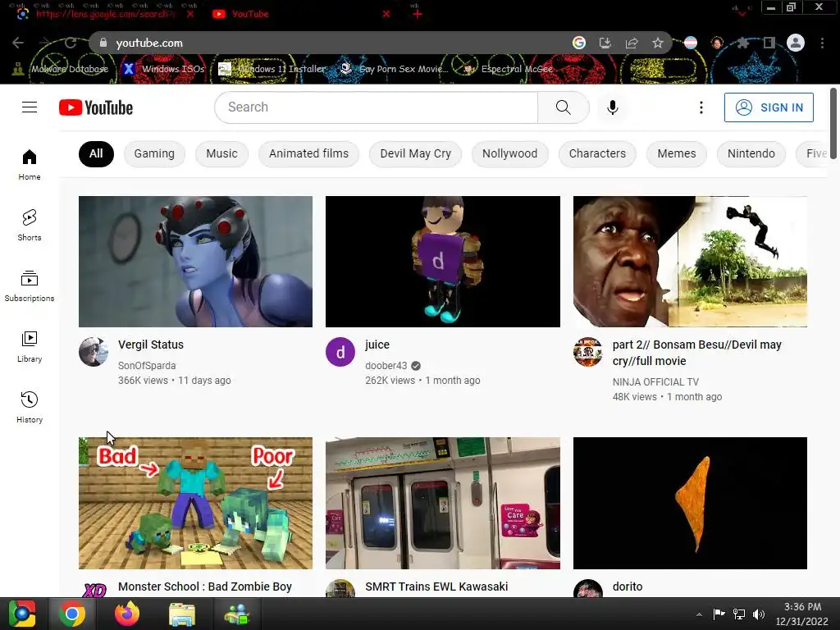Reload the page with the refresh icon

71,43
